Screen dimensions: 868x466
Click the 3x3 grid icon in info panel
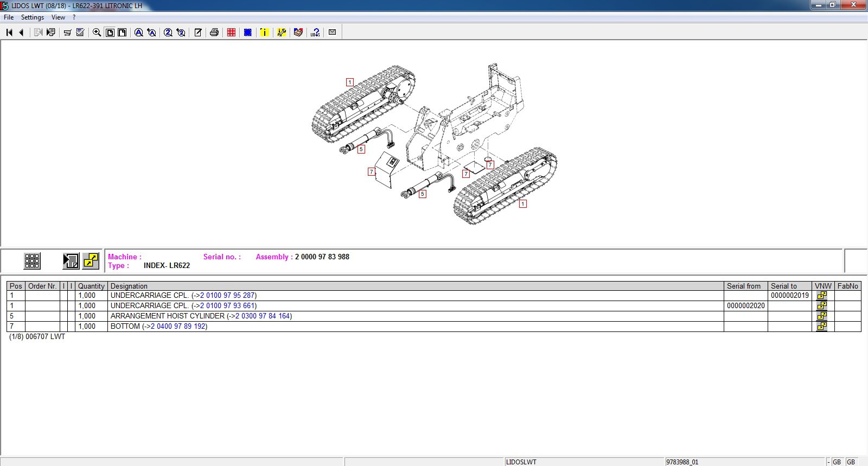coord(32,261)
